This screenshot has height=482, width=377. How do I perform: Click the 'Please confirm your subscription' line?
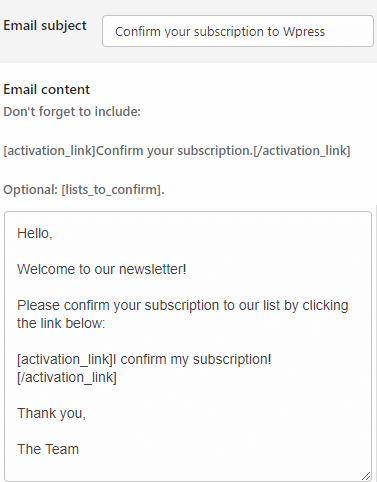(183, 305)
